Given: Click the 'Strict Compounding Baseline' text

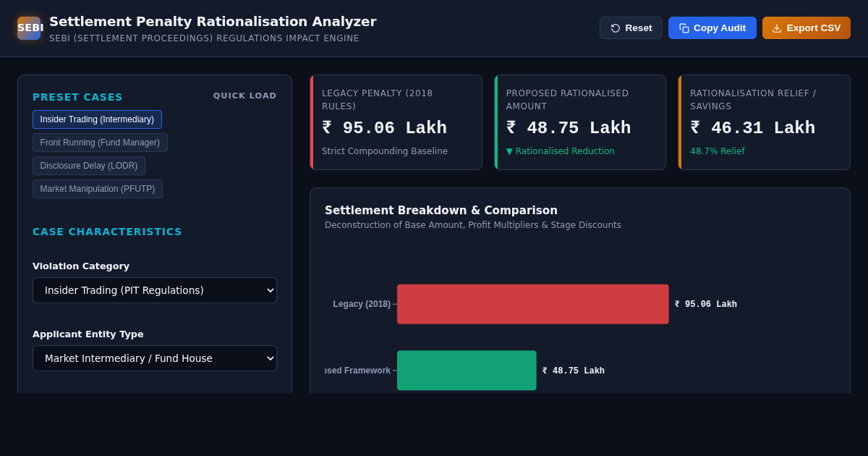Looking at the screenshot, I should pos(385,151).
